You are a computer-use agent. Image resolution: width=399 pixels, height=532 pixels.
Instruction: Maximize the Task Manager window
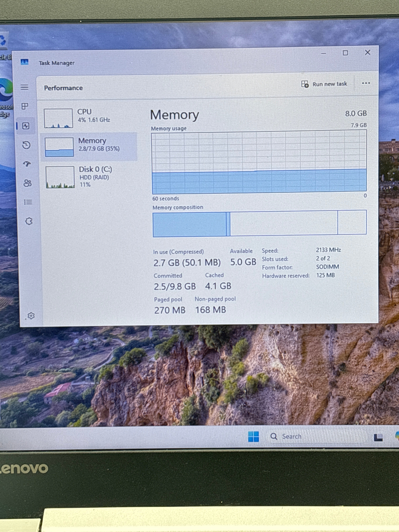coord(345,53)
